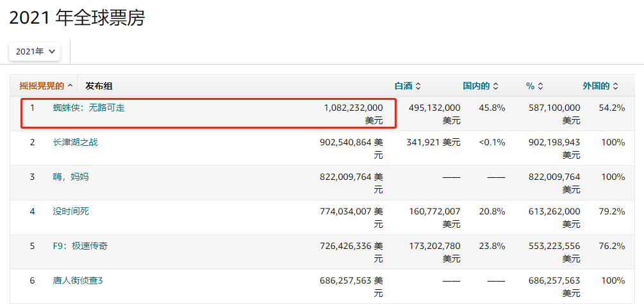
Task: Click the 2021 年全球票房 page title
Action: (x=77, y=19)
